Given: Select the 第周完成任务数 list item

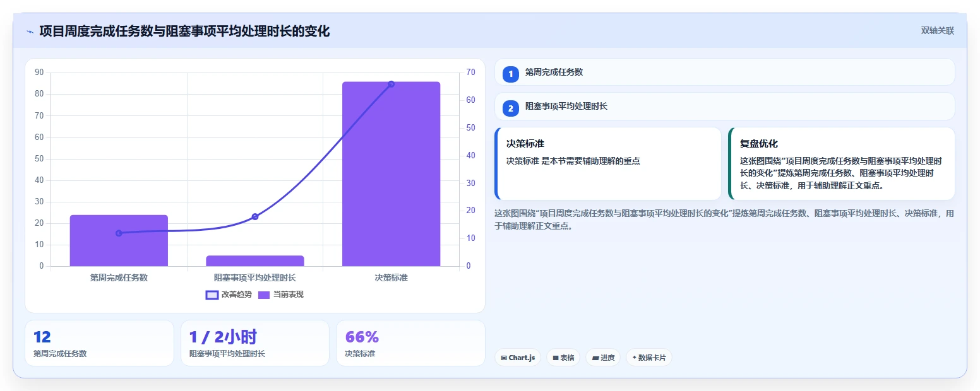Looking at the screenshot, I should pos(724,72).
